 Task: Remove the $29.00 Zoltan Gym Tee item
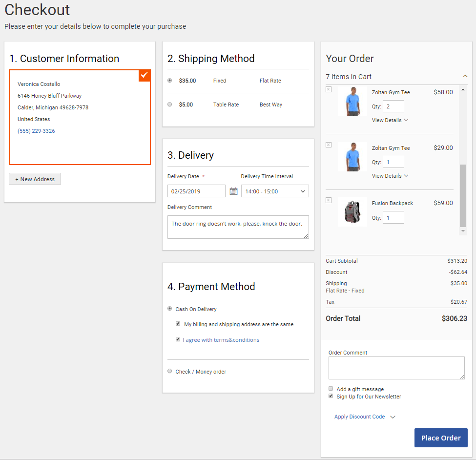329,145
